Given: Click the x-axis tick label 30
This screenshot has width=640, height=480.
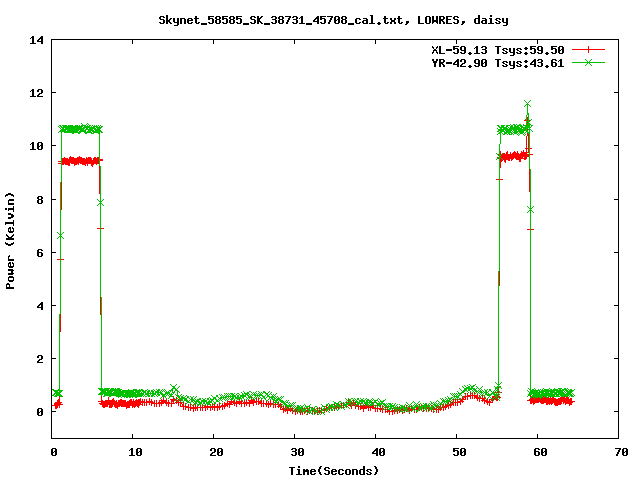Looking at the screenshot, I should (x=297, y=452).
